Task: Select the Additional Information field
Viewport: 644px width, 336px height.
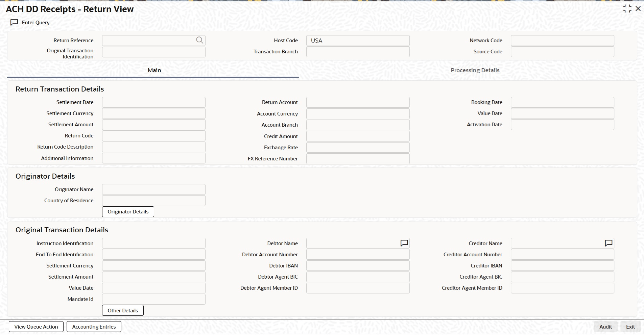Action: coord(154,158)
